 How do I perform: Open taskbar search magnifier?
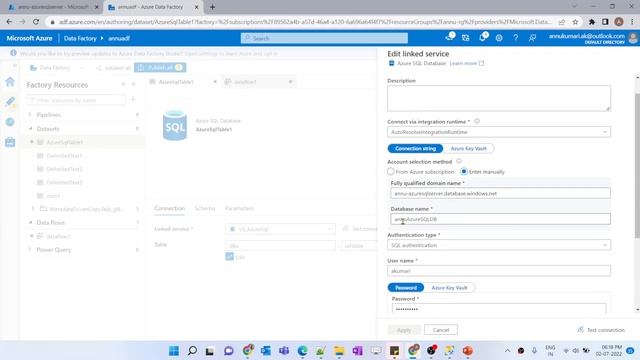(x=192, y=351)
